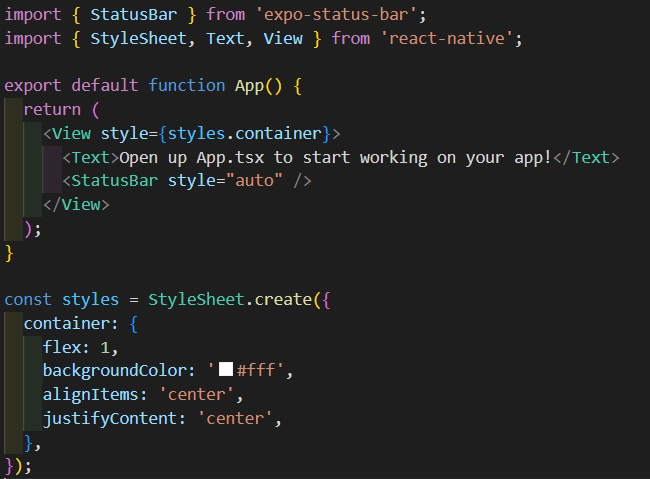This screenshot has height=479, width=650.
Task: Click the white color swatch before #fff
Action: click(226, 369)
